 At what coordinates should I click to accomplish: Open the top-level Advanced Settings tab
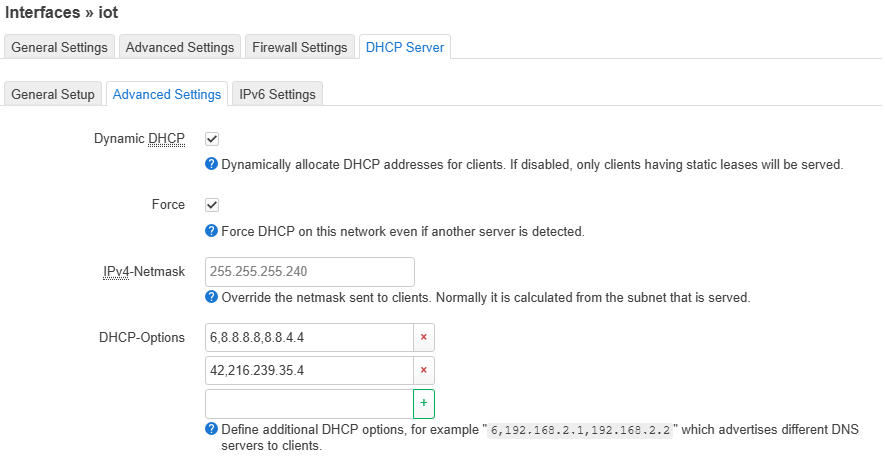click(179, 47)
